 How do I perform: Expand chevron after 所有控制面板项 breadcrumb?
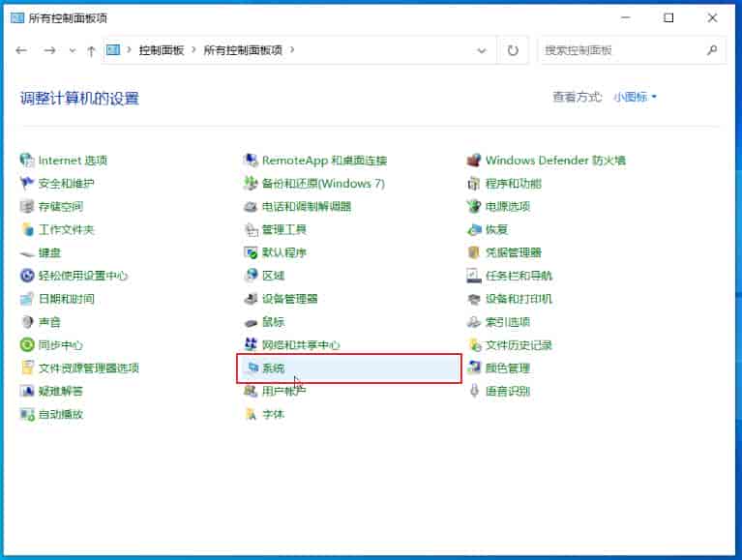pos(292,49)
